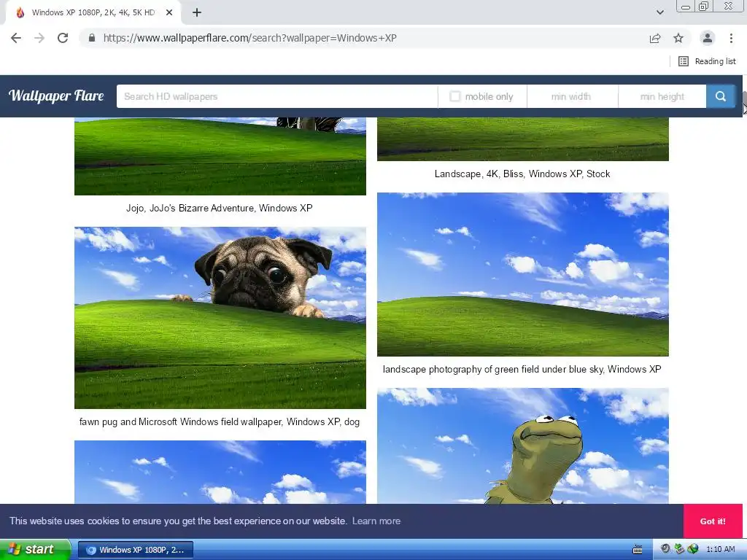Go to Wallpaper Flare home logo

coord(56,96)
